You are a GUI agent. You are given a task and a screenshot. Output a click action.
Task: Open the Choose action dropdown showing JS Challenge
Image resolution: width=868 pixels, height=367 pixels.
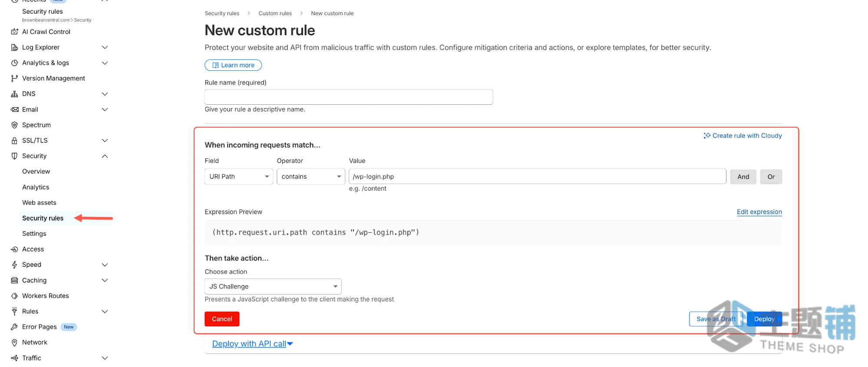point(273,287)
